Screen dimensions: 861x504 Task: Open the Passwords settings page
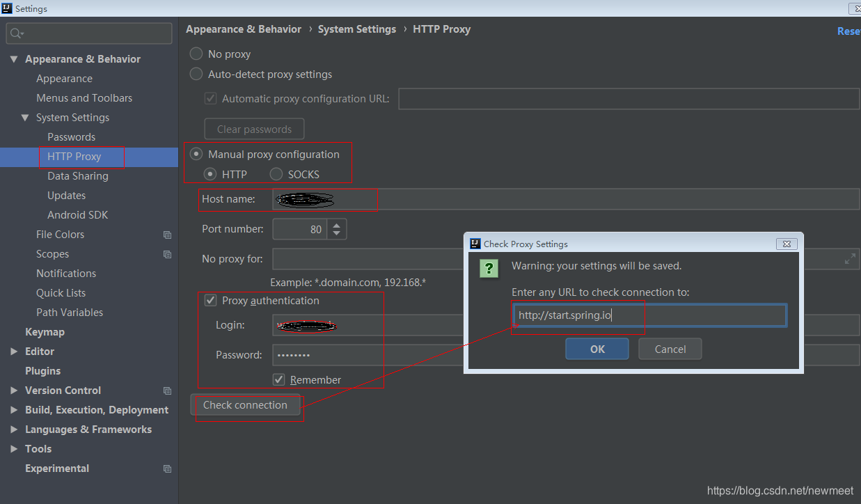point(71,137)
